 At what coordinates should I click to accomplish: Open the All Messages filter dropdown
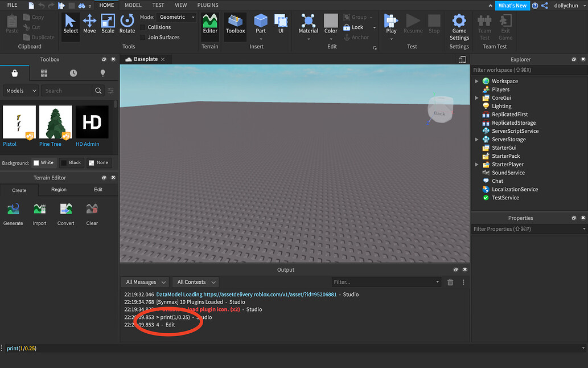point(145,281)
